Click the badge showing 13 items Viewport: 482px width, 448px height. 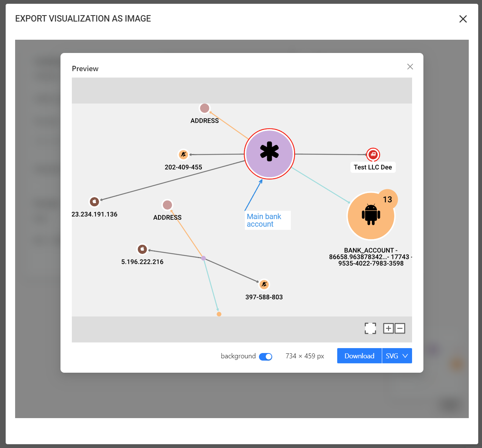pos(387,199)
